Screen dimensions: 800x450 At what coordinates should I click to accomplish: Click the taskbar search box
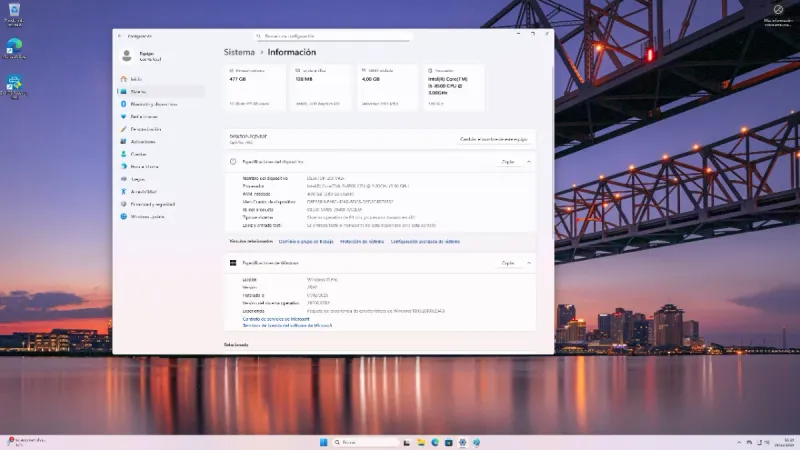[x=366, y=442]
